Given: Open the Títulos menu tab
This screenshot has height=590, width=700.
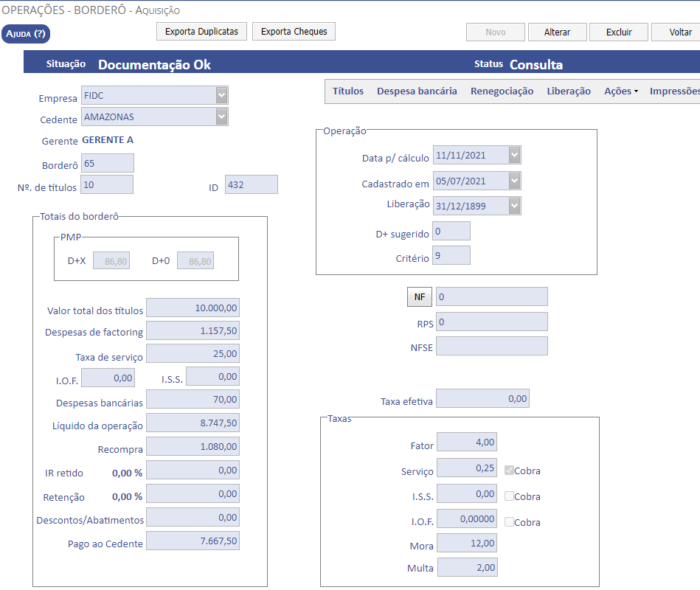Looking at the screenshot, I should (x=348, y=91).
